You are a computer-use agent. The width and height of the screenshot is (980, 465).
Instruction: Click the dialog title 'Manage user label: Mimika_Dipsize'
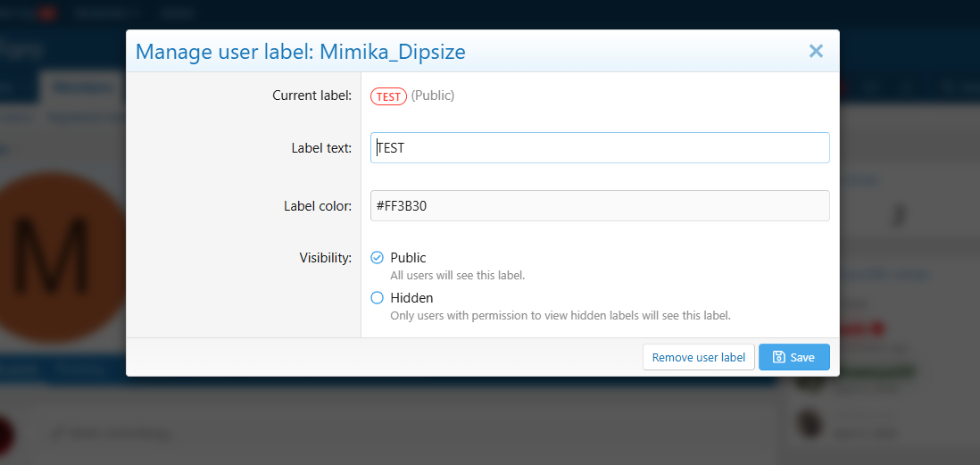tap(300, 52)
